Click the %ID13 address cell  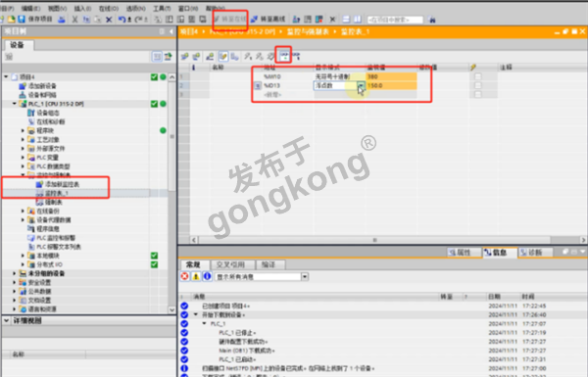(288, 85)
